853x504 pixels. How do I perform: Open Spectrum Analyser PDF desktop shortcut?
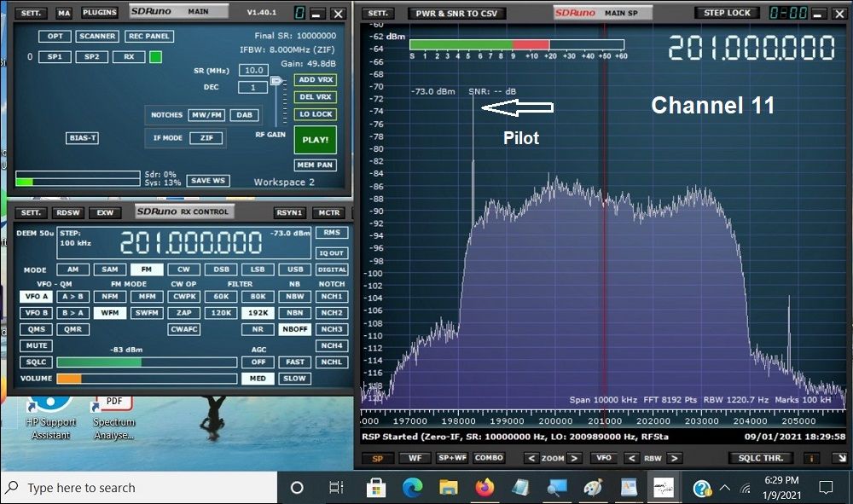113,419
